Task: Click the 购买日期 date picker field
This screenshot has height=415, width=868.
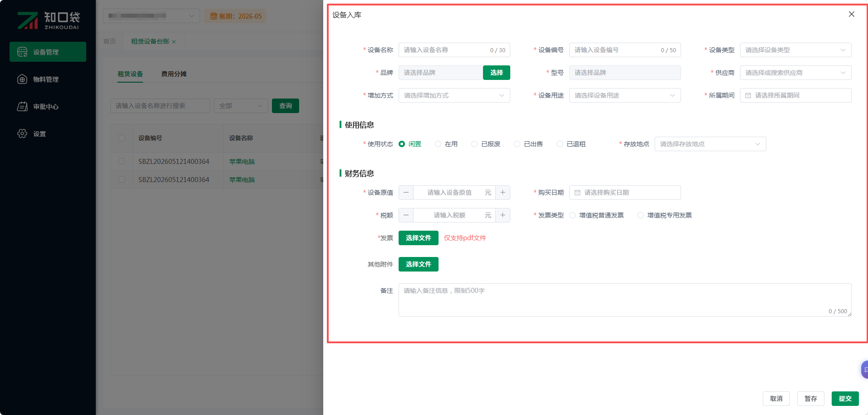Action: click(625, 193)
